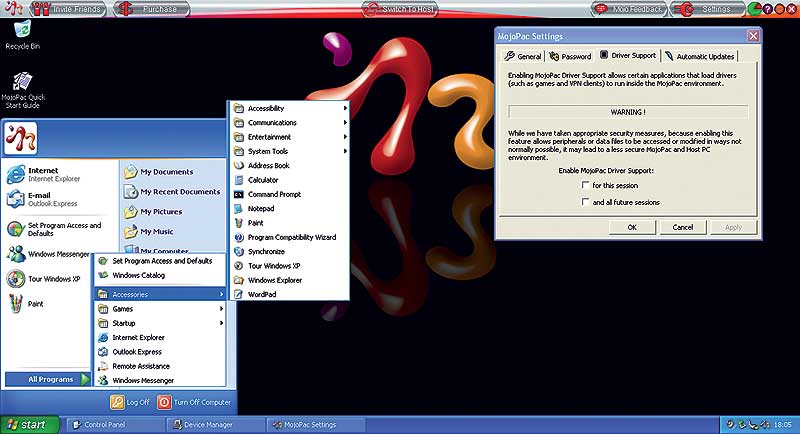Close the MojoPac Settings dialog

point(753,36)
